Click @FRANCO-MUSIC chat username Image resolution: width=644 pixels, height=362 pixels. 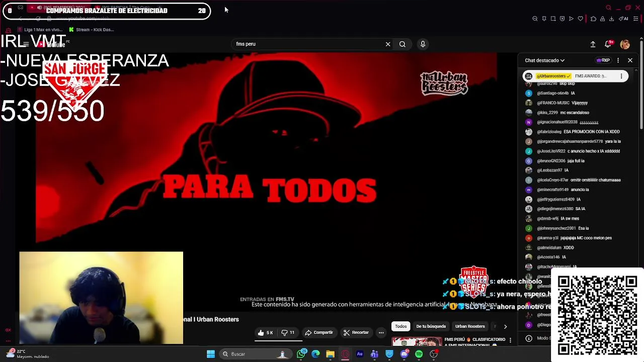click(553, 103)
